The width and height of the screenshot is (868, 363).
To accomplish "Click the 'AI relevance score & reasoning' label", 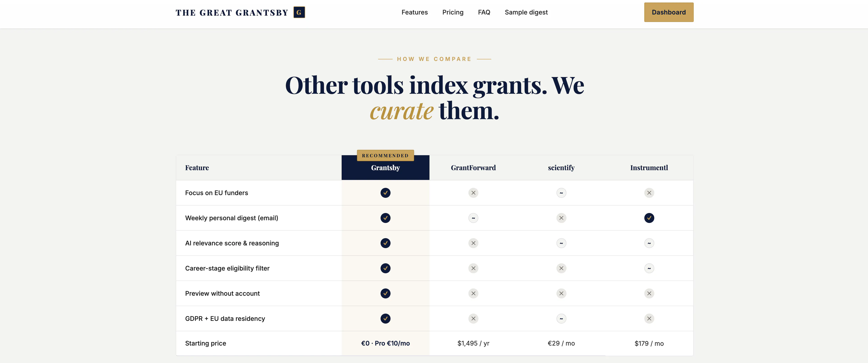I will pyautogui.click(x=232, y=243).
